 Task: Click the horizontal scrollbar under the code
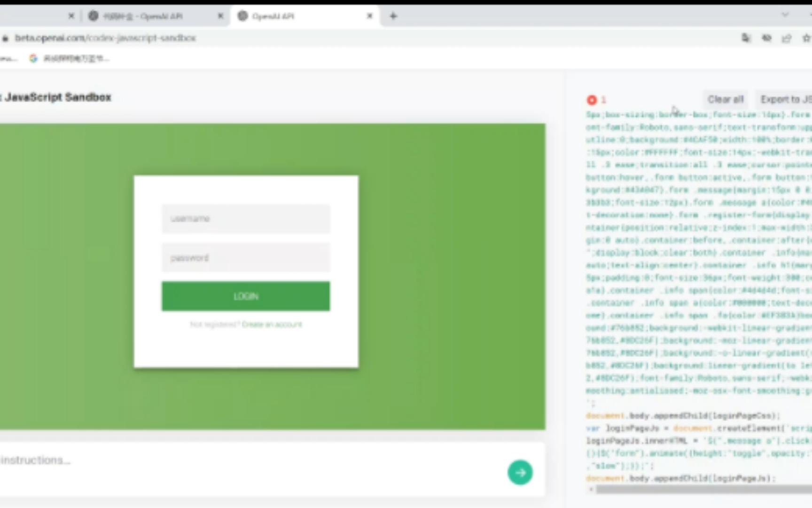click(704, 490)
